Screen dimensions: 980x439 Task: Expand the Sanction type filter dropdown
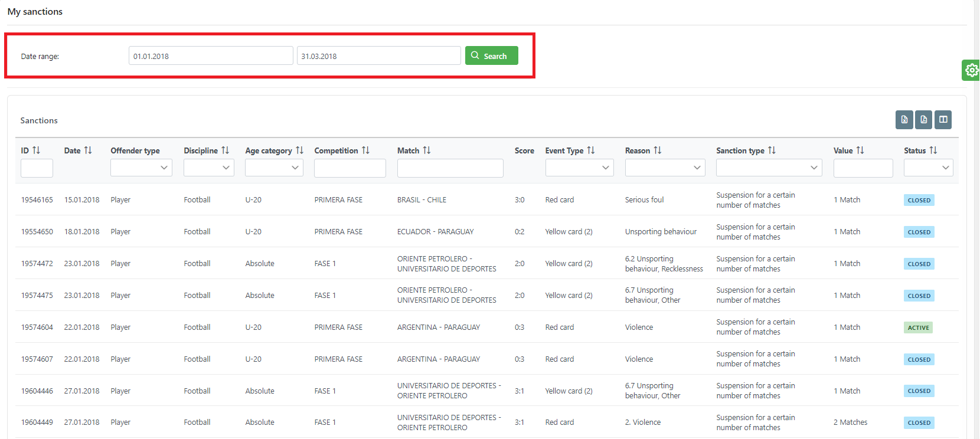(769, 168)
